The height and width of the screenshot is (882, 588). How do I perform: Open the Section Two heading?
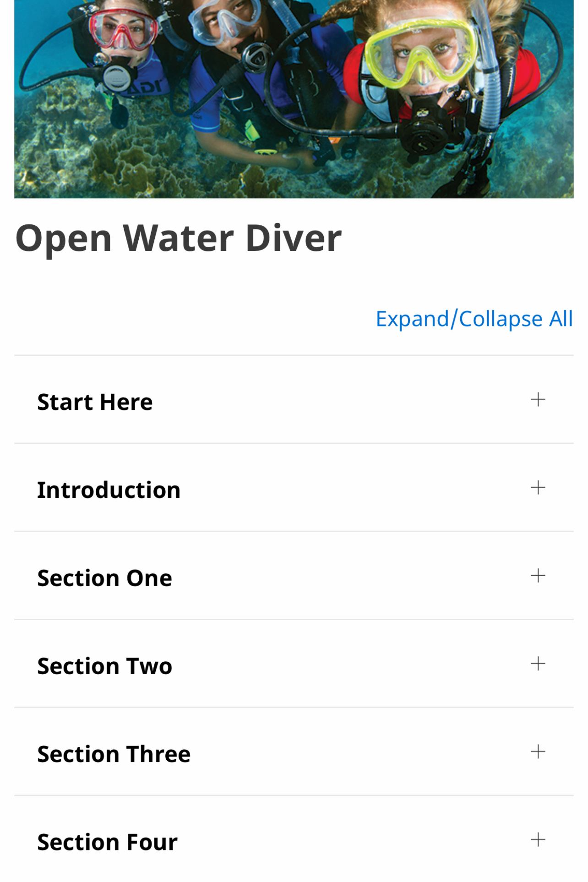coord(105,666)
